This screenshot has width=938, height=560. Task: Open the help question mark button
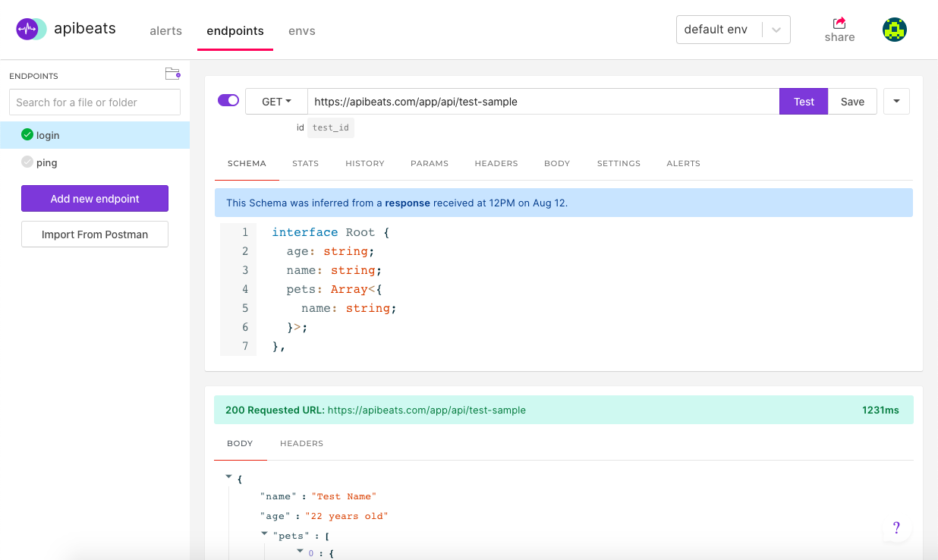coord(896,528)
